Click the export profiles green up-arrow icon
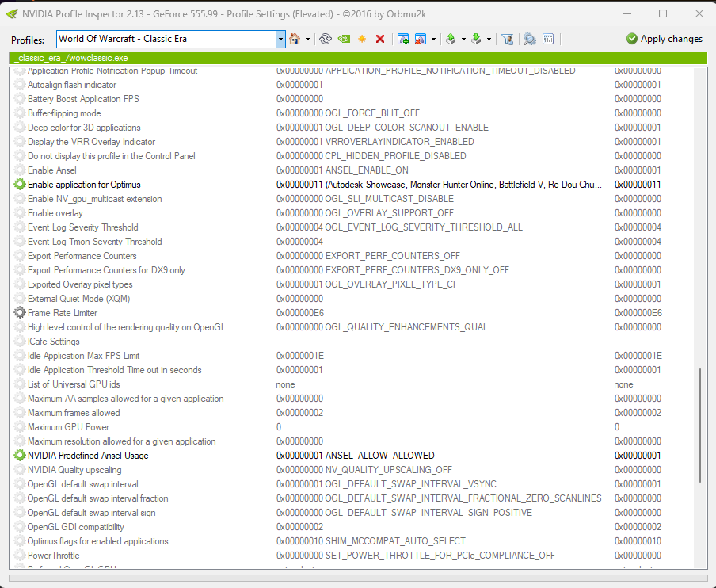Image resolution: width=716 pixels, height=588 pixels. click(x=451, y=39)
